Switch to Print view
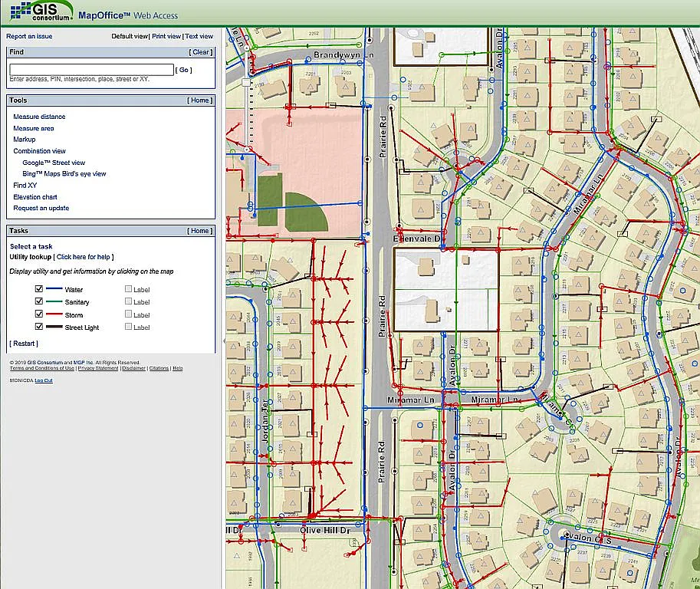 (166, 36)
